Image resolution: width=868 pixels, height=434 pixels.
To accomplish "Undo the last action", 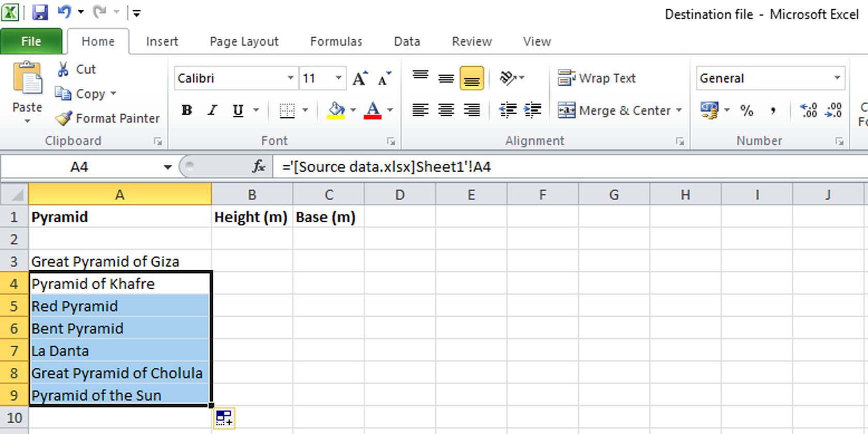I will click(64, 11).
